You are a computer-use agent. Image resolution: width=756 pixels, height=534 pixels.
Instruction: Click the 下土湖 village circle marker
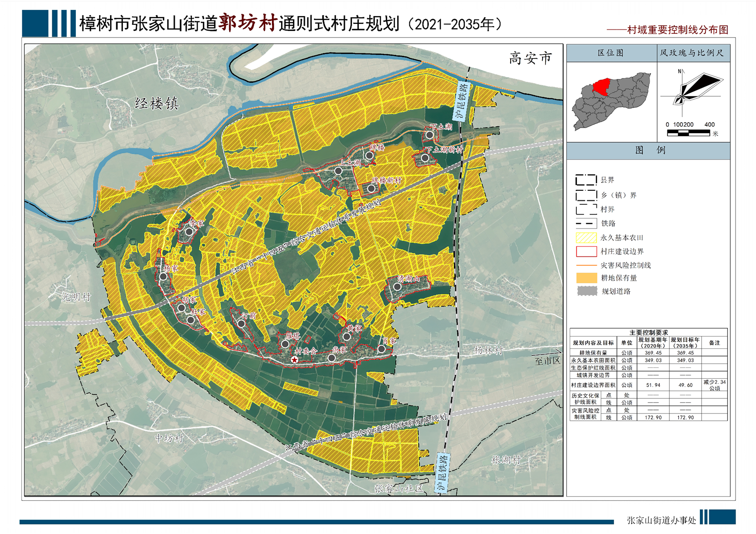click(429, 135)
